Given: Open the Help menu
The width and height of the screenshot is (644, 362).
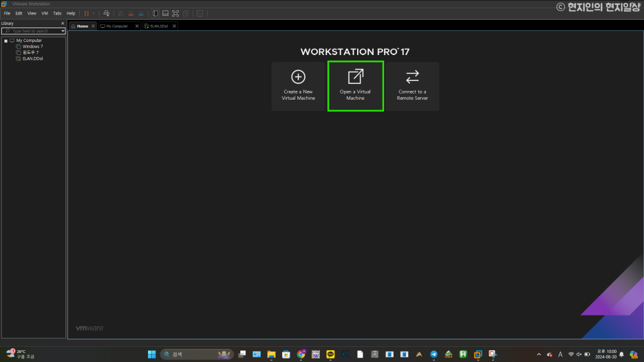Looking at the screenshot, I should [x=71, y=13].
